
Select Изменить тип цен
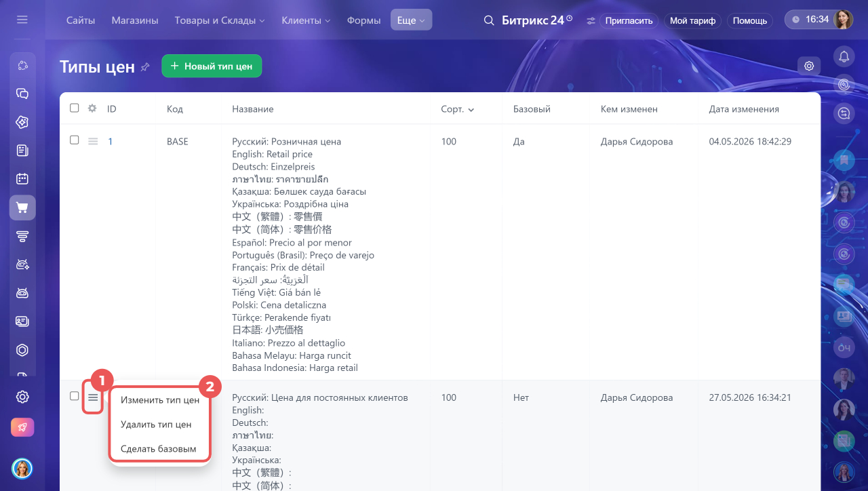(160, 400)
